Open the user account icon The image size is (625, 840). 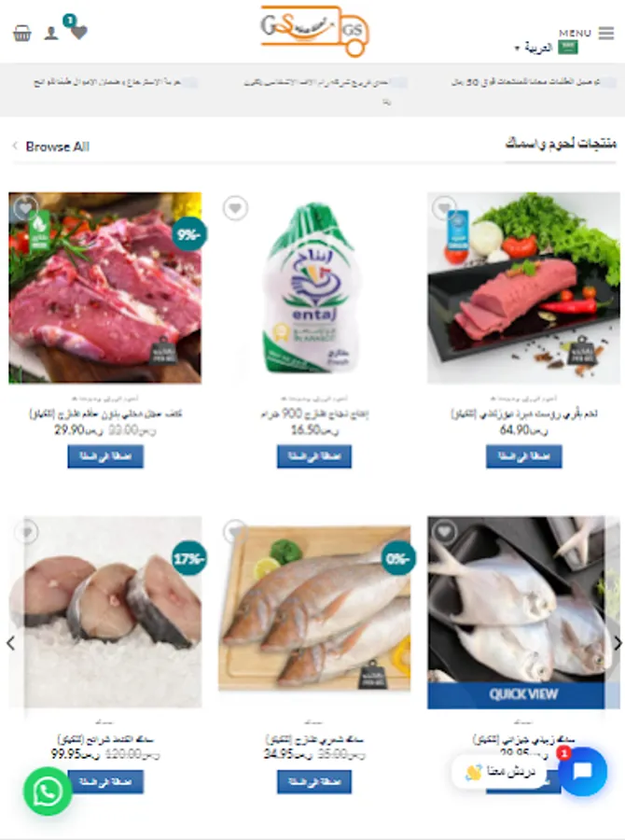pyautogui.click(x=51, y=34)
